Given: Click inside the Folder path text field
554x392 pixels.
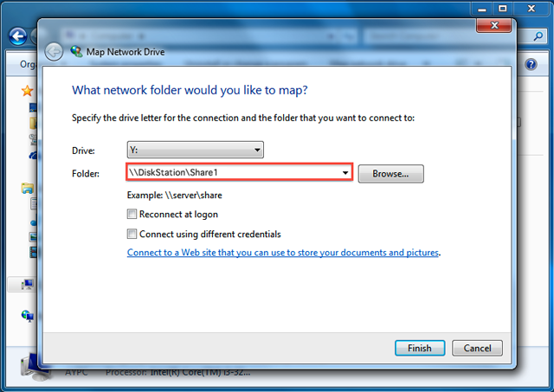Looking at the screenshot, I should (233, 172).
